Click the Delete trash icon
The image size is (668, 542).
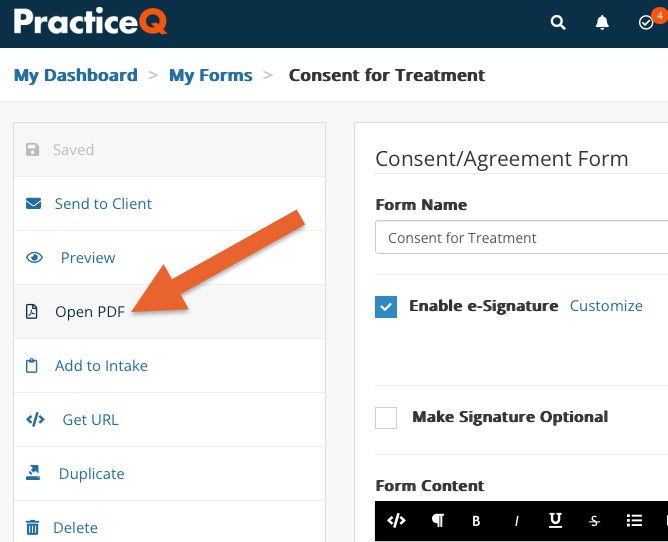pyautogui.click(x=32, y=528)
